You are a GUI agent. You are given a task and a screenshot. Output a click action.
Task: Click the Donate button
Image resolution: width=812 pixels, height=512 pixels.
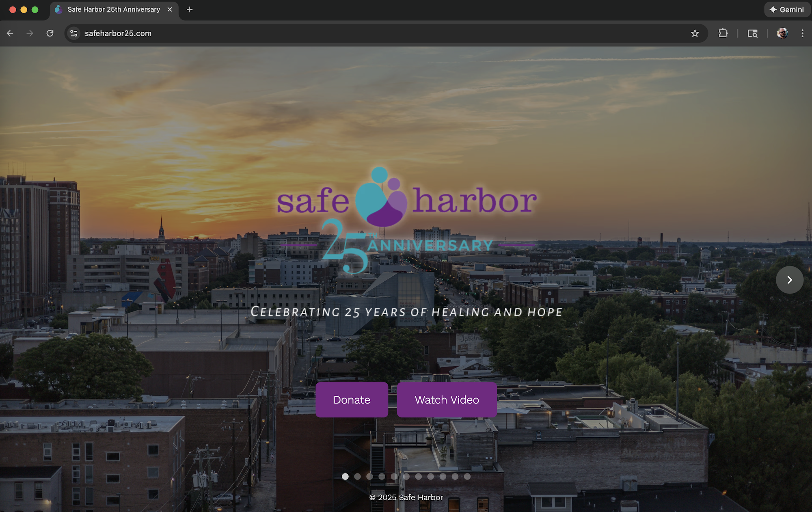tap(352, 400)
